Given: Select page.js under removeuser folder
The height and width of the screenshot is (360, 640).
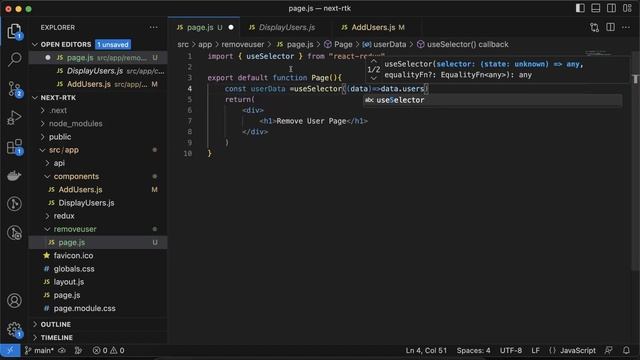Looking at the screenshot, I should 98,242.
